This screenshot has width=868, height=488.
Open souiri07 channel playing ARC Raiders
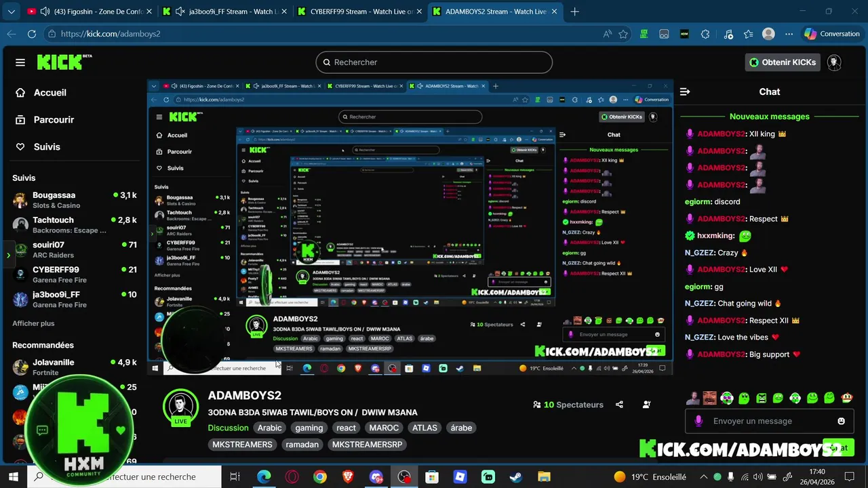pos(75,249)
